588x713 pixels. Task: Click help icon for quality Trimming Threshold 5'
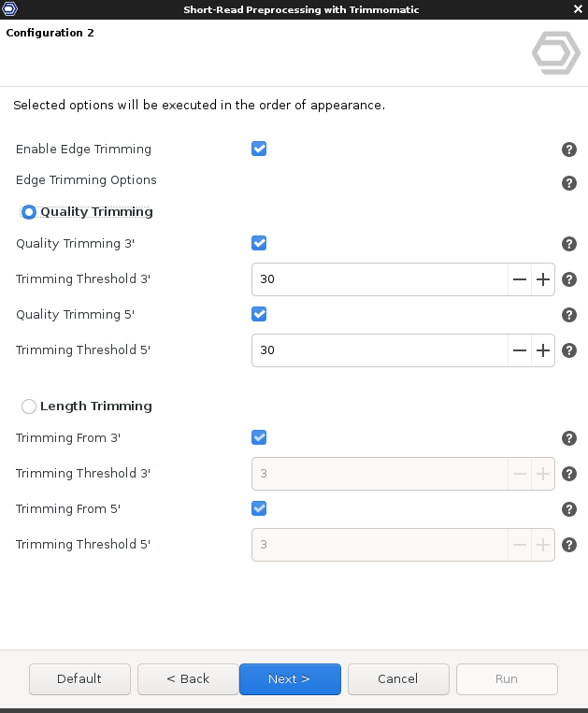pos(569,350)
